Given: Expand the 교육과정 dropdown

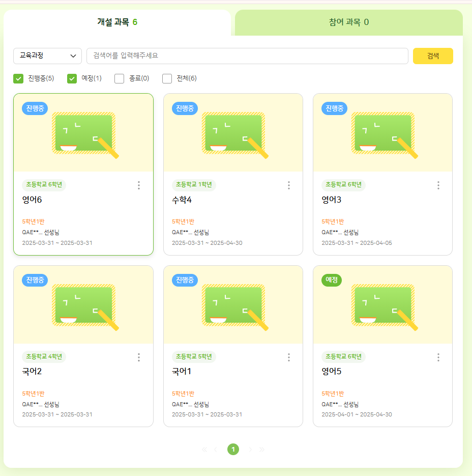Looking at the screenshot, I should point(47,56).
